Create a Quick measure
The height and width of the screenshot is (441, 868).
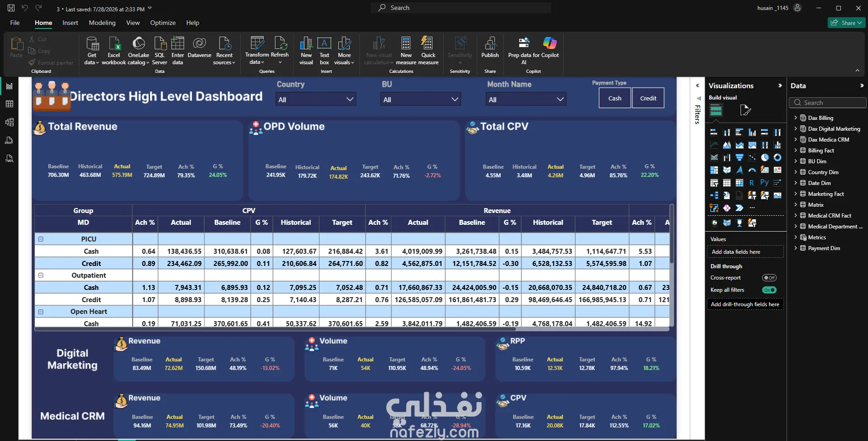(x=428, y=51)
